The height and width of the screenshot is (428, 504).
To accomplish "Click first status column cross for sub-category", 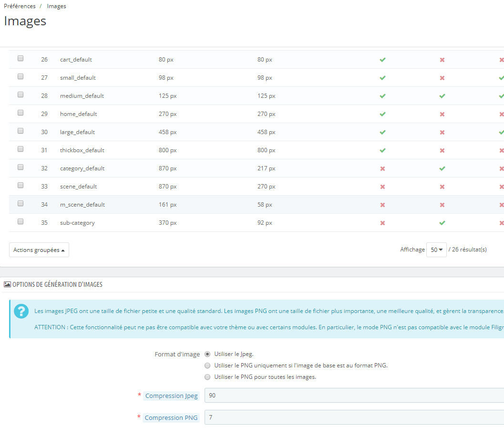I will (x=382, y=223).
